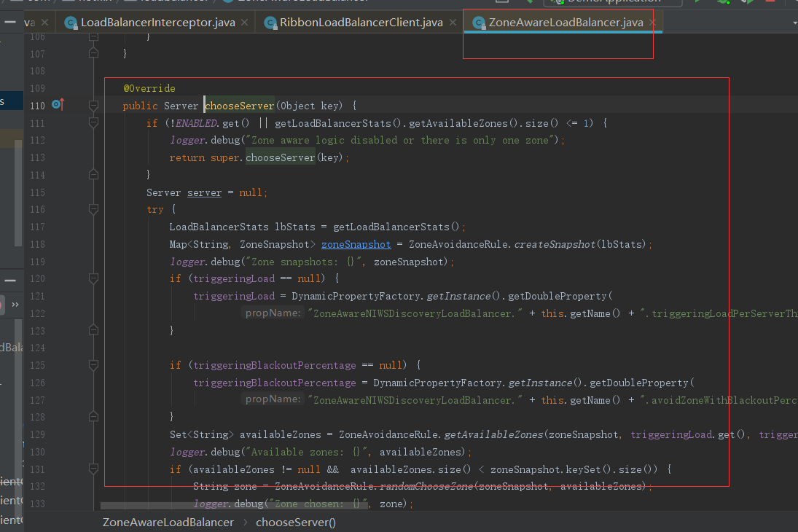The width and height of the screenshot is (798, 532).
Task: Click the locked class icon on ZoneAwareLoadBalancer.java tab
Action: 478,23
